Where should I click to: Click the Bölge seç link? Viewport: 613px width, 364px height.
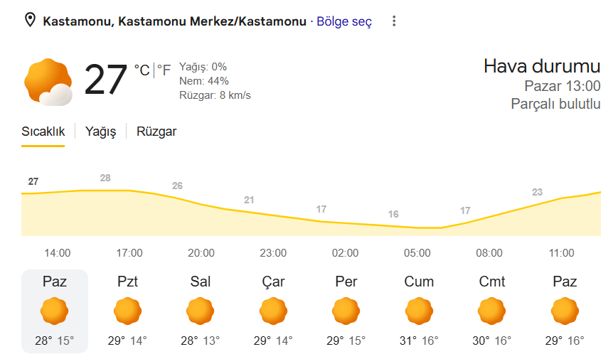344,21
